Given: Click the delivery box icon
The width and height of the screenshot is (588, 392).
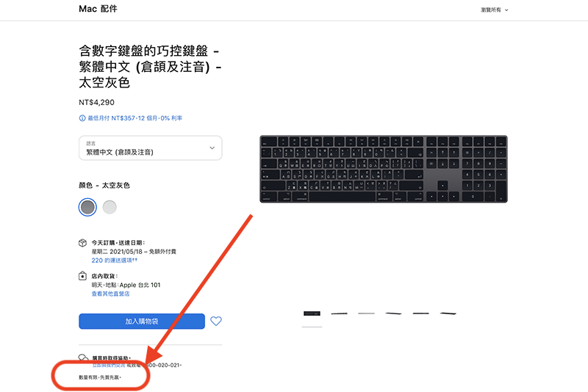Looking at the screenshot, I should tap(82, 243).
